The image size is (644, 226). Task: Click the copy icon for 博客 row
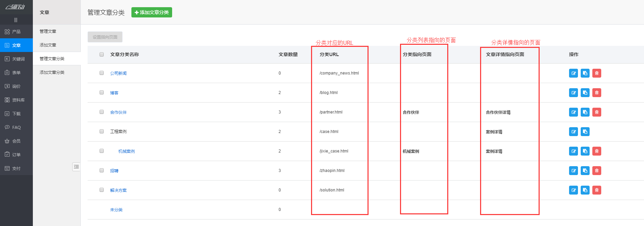point(585,93)
